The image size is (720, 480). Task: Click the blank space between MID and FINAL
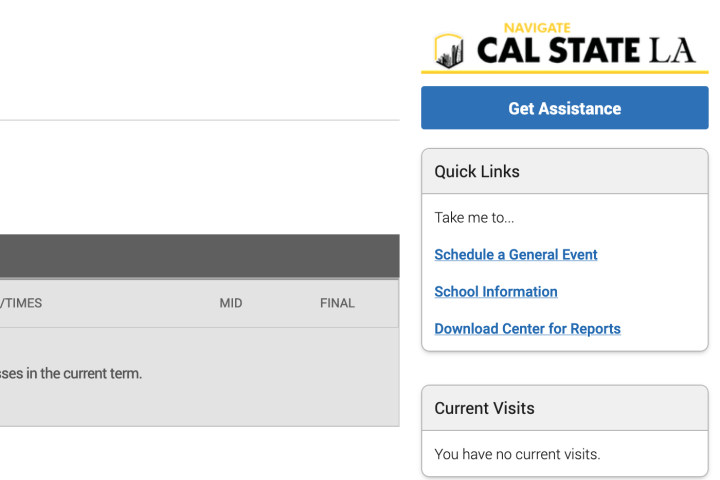282,303
